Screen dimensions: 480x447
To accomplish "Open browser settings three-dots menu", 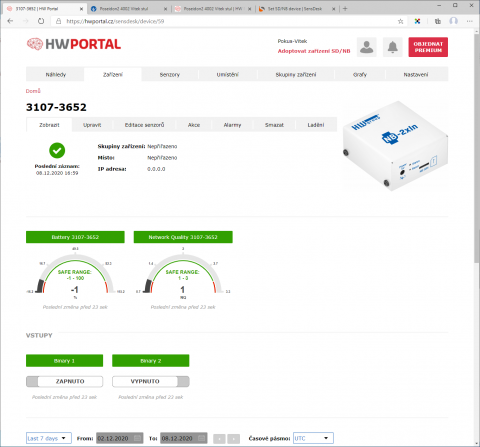I will click(470, 21).
